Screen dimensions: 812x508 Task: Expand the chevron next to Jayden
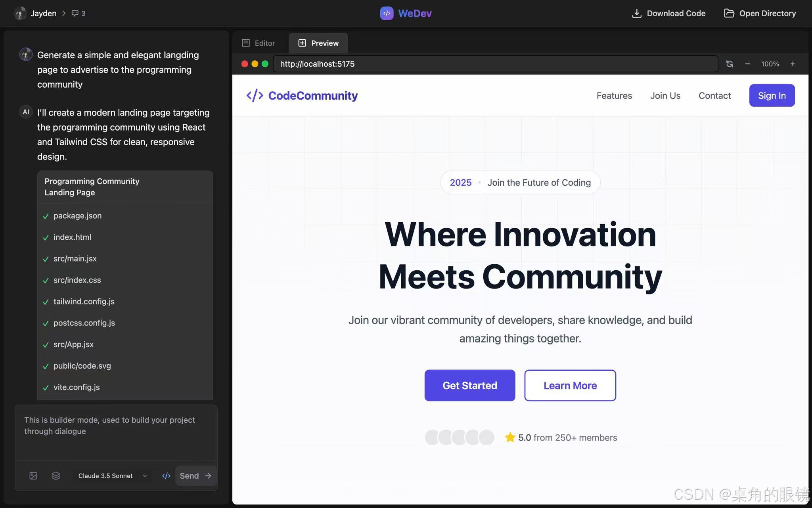point(64,13)
